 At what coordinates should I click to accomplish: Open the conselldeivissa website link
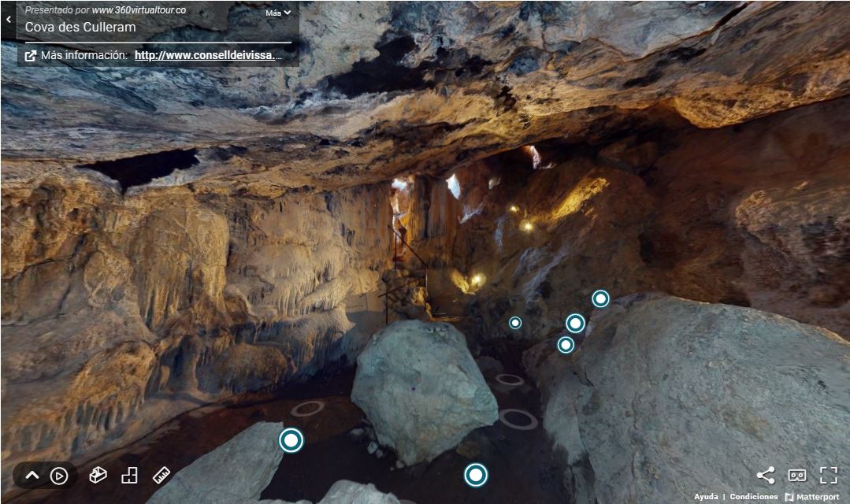(208, 55)
